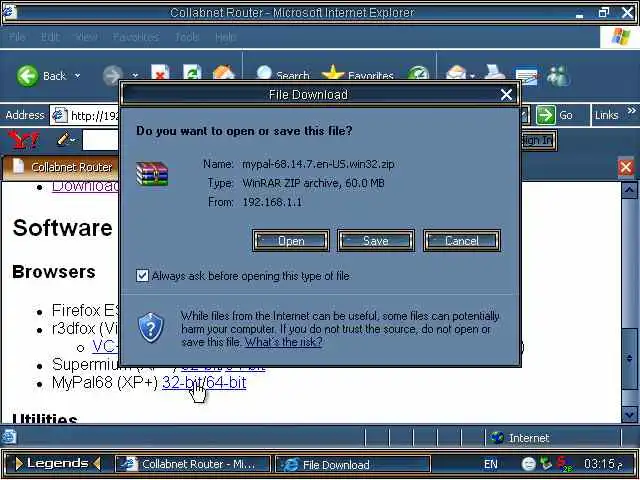Viewport: 640px width, 480px height.
Task: Click the Edit page toolbar icon
Action: pyautogui.click(x=527, y=76)
